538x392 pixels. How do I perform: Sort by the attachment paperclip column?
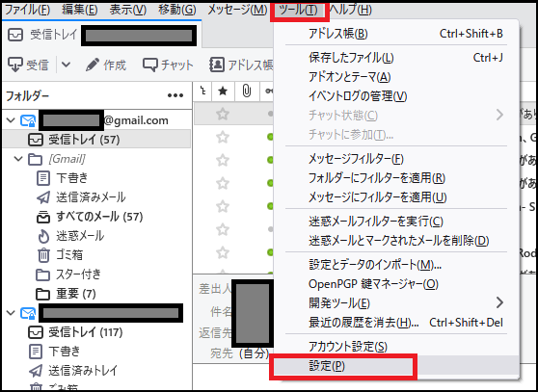point(247,91)
